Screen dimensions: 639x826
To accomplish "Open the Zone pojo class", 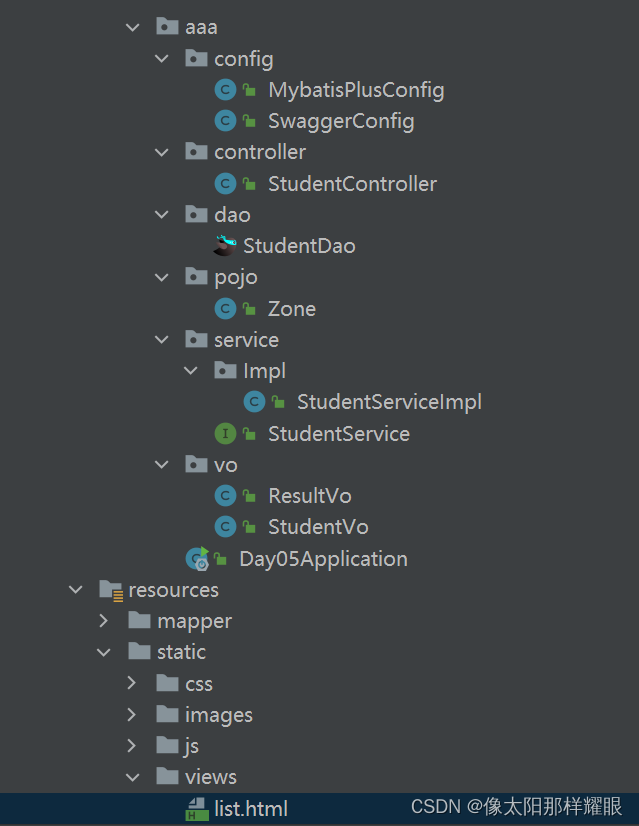I will (x=292, y=308).
